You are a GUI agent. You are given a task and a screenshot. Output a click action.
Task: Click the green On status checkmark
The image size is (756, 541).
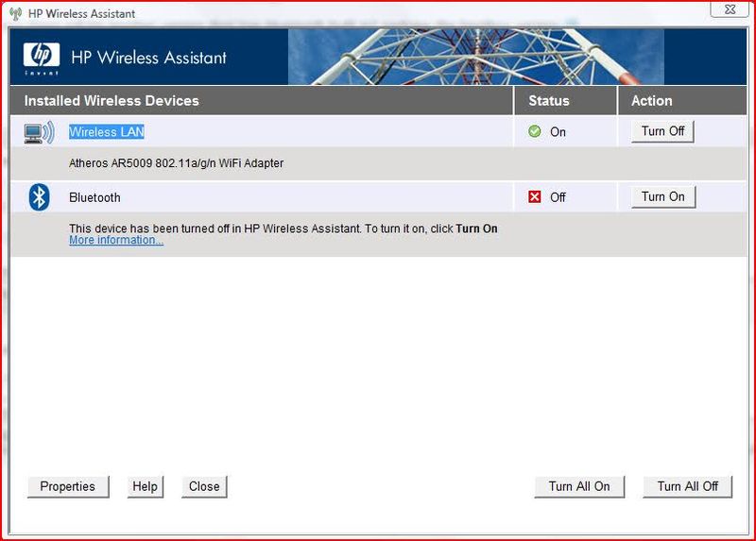click(534, 131)
